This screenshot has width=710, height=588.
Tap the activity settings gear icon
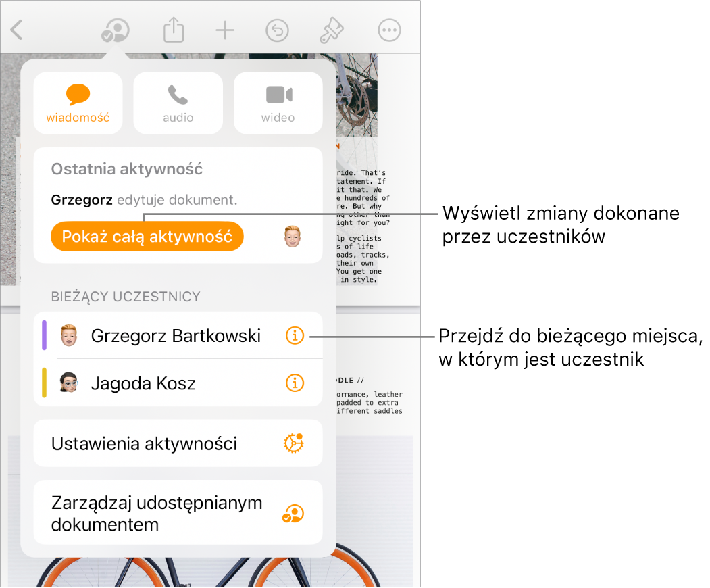[294, 443]
